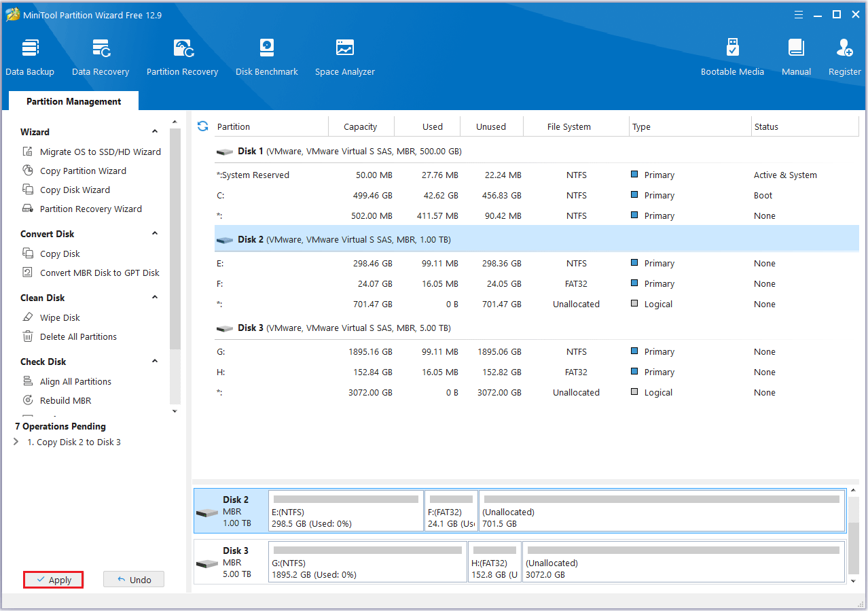This screenshot has width=868, height=611.
Task: Open the hamburger menu in the title bar
Action: click(799, 14)
